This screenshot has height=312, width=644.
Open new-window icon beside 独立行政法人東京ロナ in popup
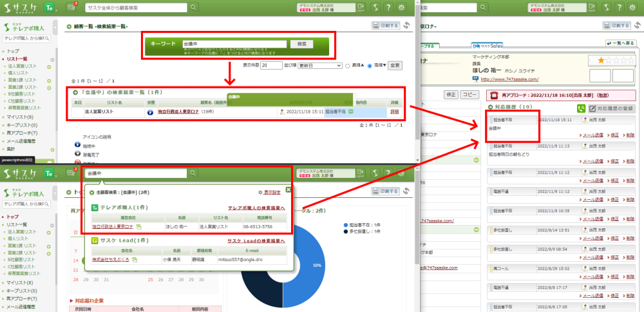(x=139, y=226)
